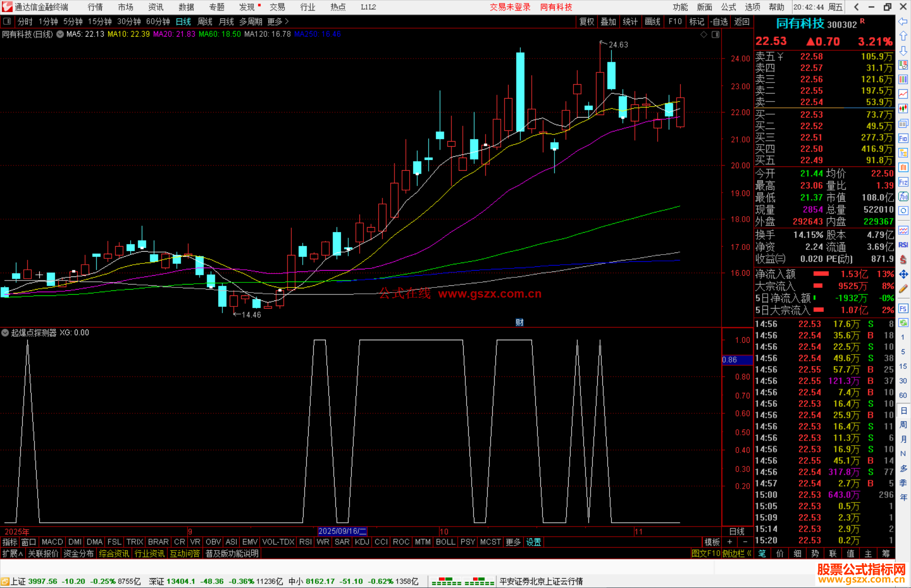
Task: Select the MACD indicator button
Action: click(x=52, y=542)
